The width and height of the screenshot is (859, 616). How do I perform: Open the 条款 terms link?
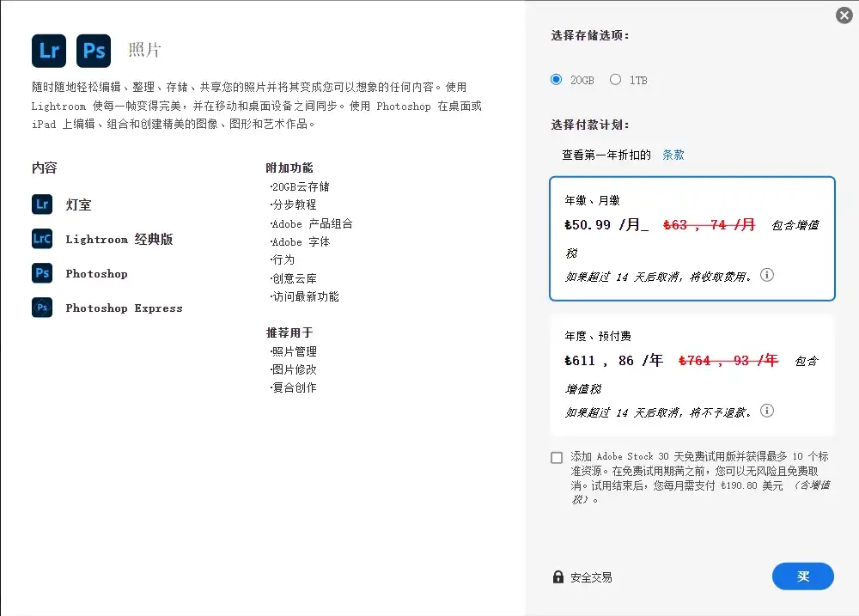click(x=673, y=155)
